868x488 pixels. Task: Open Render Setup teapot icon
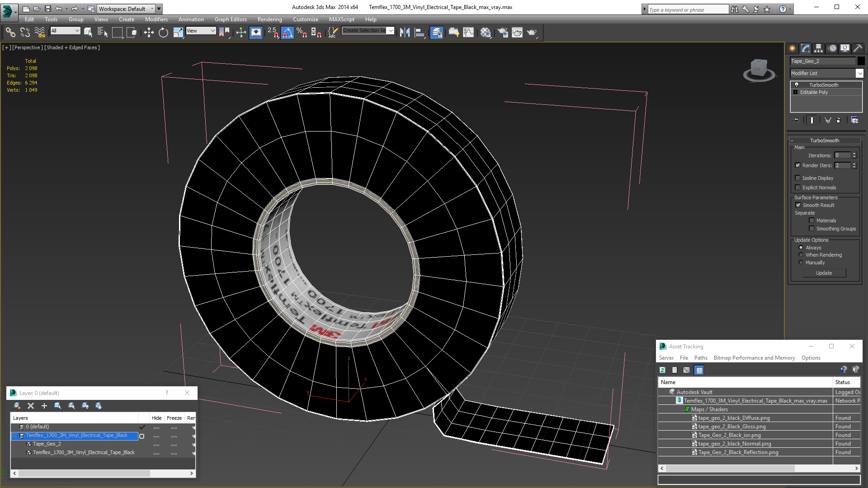tap(502, 32)
